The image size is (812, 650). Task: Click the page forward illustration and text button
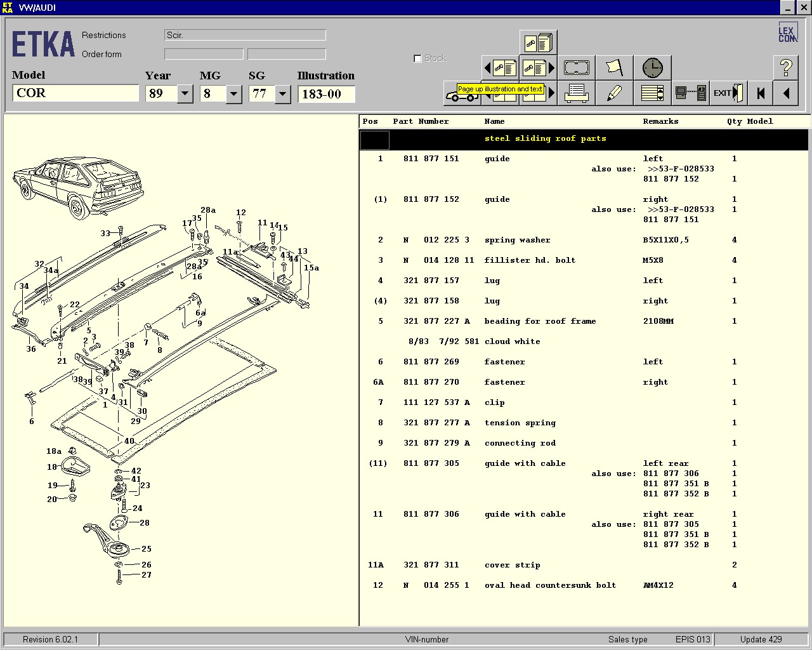539,67
